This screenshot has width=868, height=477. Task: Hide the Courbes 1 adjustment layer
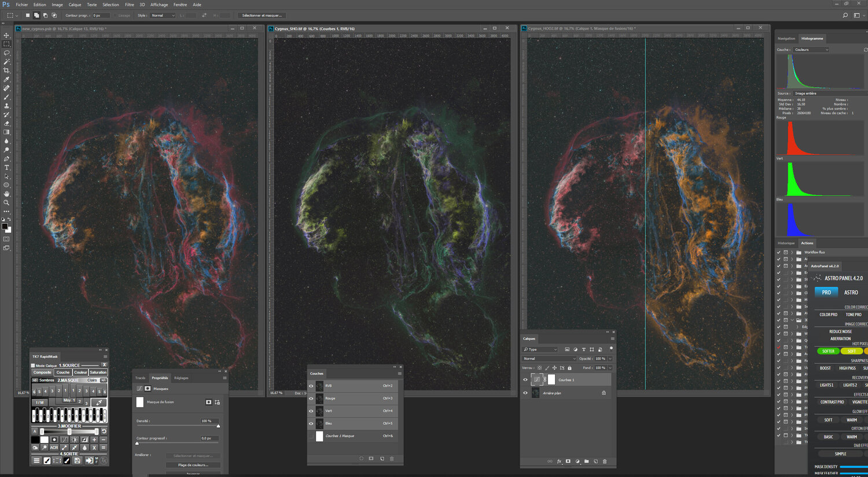[525, 379]
